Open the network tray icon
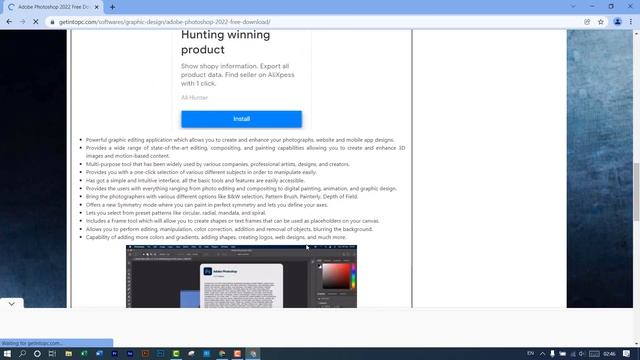This screenshot has height=360, width=640. click(573, 353)
